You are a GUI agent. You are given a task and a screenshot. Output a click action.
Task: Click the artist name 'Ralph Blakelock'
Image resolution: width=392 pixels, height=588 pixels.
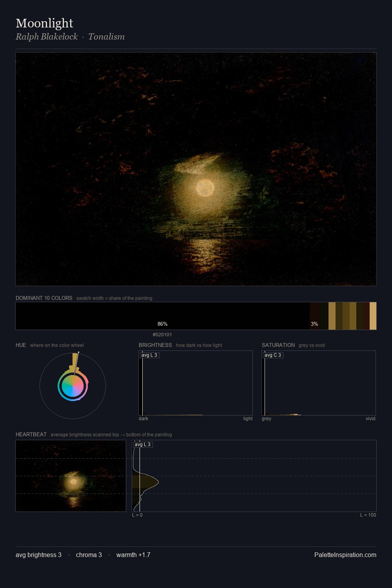[x=47, y=36]
